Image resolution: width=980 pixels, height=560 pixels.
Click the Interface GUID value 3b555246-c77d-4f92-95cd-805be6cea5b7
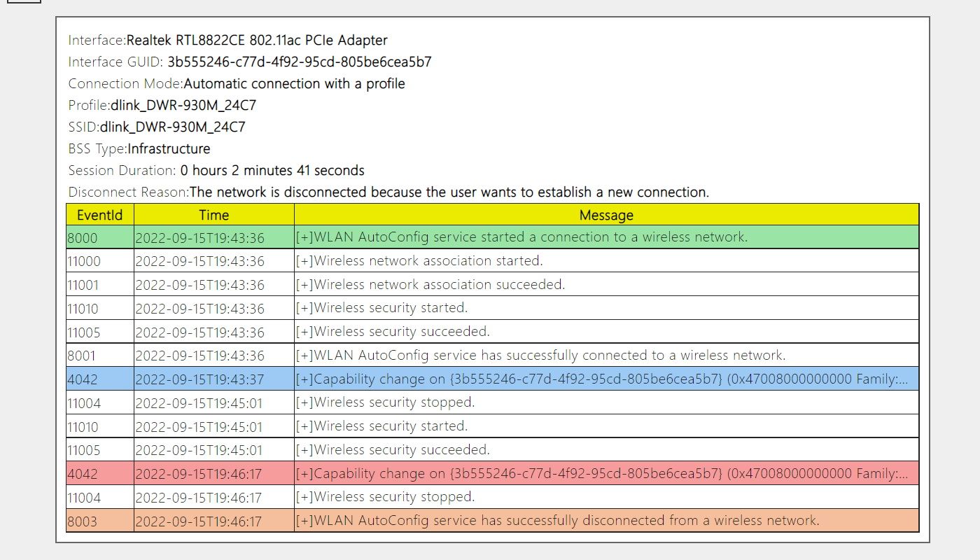(x=300, y=62)
